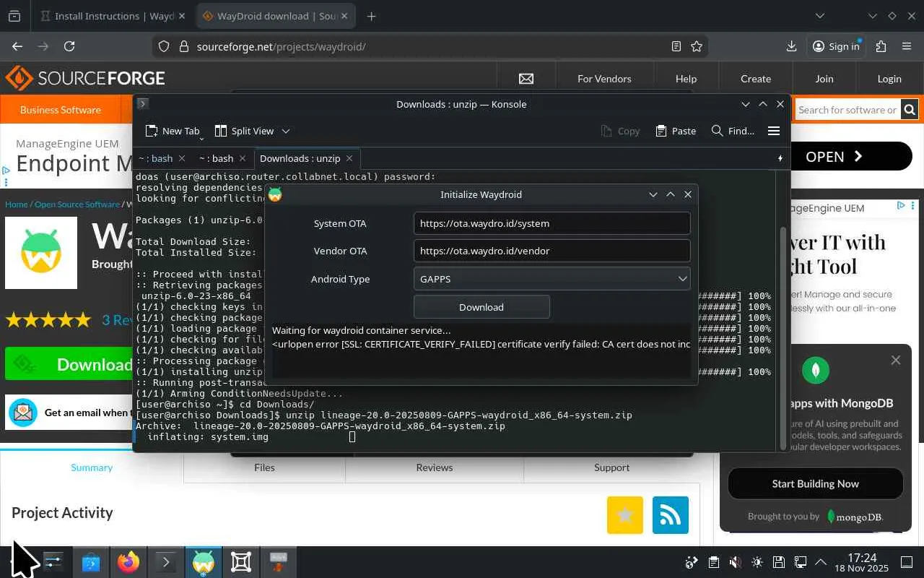The image size is (924, 578).
Task: Click the muted volume tray icon
Action: click(735, 562)
